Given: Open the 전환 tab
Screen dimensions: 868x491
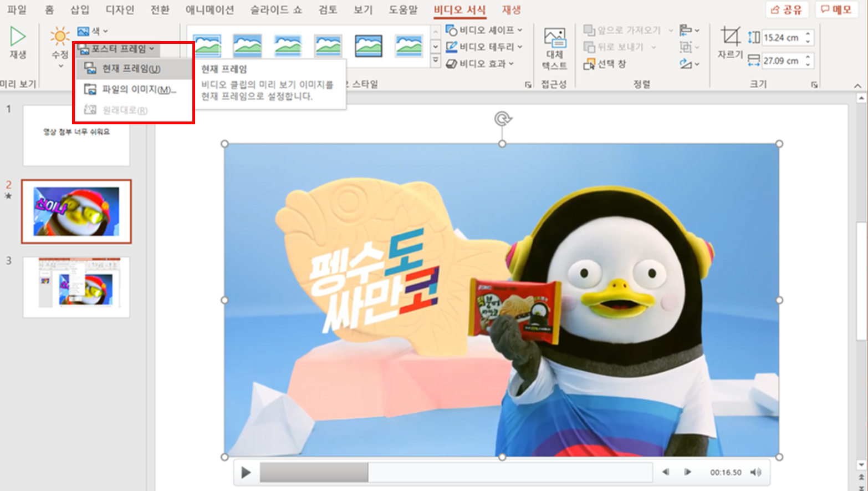Looking at the screenshot, I should pyautogui.click(x=160, y=9).
